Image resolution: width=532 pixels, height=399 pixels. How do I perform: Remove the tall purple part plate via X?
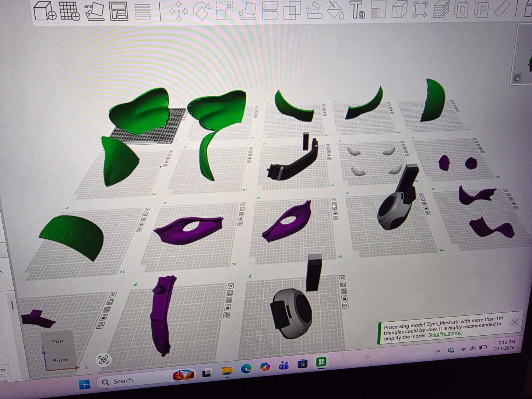231,286
